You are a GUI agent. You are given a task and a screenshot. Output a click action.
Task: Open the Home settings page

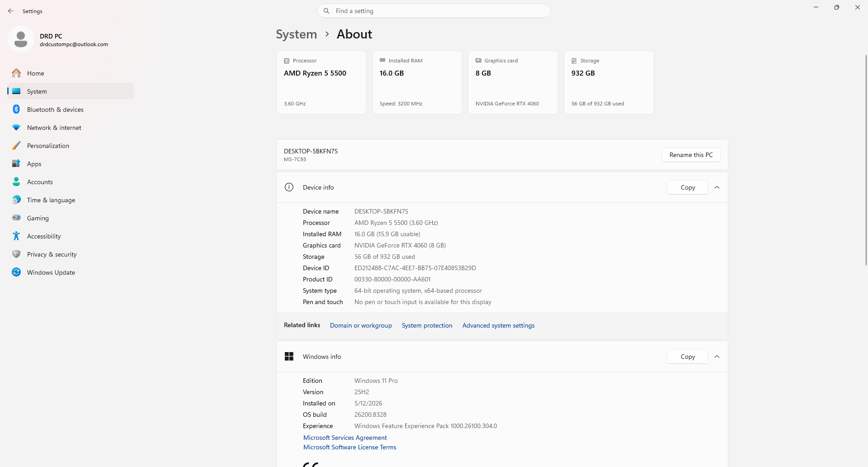pyautogui.click(x=71, y=73)
